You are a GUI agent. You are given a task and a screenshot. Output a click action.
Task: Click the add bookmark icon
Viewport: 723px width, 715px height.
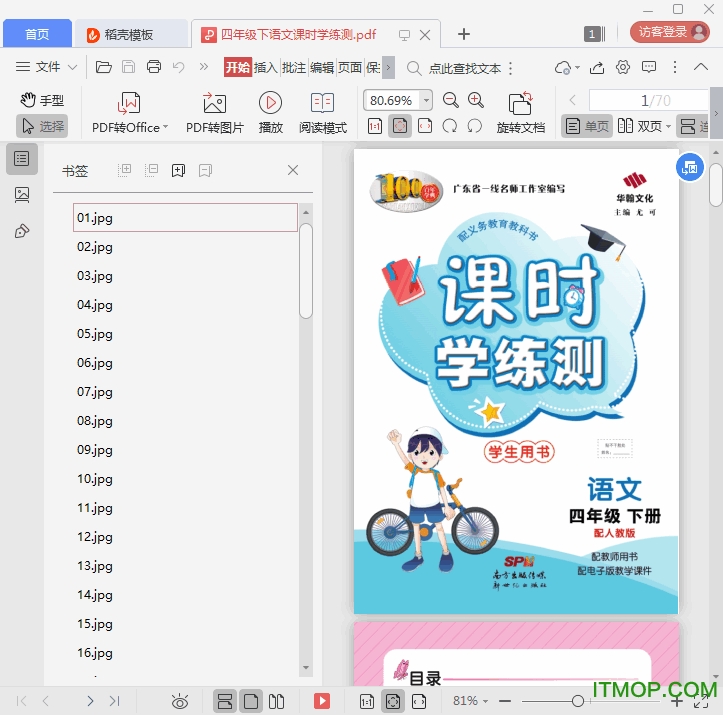click(x=178, y=171)
